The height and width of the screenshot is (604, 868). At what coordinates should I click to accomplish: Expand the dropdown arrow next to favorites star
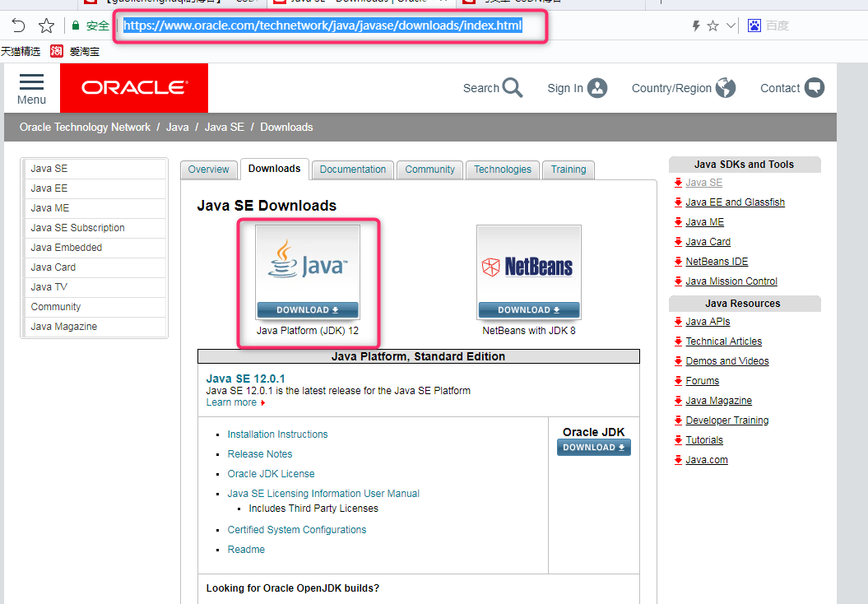pyautogui.click(x=731, y=26)
